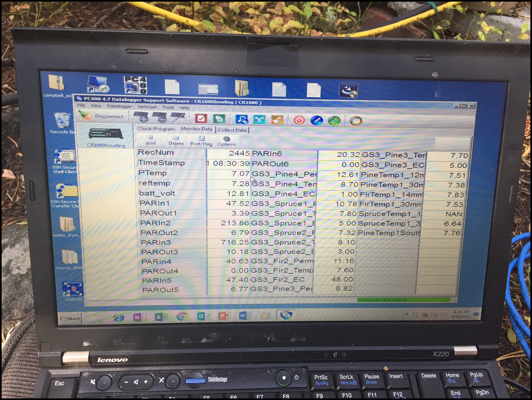
Task: Open PowerPoint from the taskbar
Action: click(224, 315)
